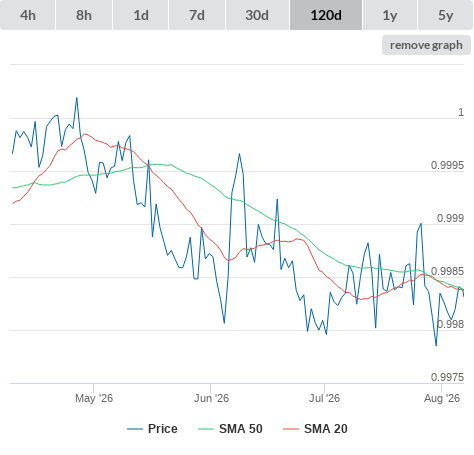Click the green SMA 50 legend marker
Viewport: 474px width, 455px height.
206,429
